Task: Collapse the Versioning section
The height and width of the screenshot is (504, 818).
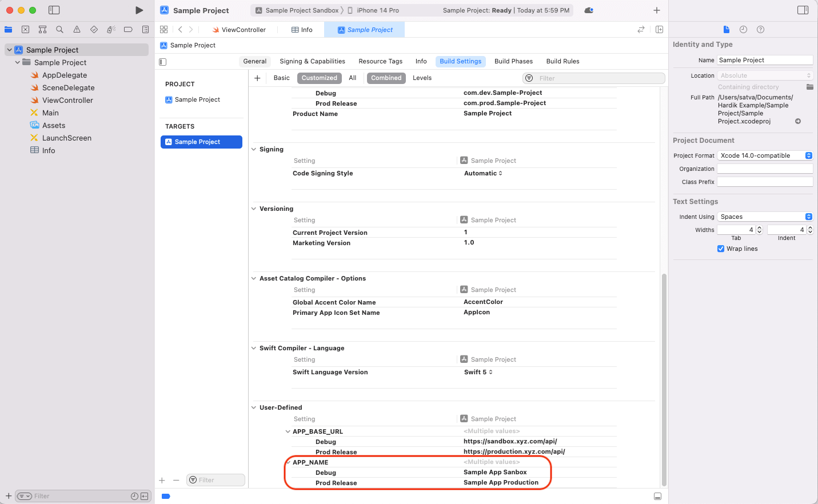Action: [254, 209]
